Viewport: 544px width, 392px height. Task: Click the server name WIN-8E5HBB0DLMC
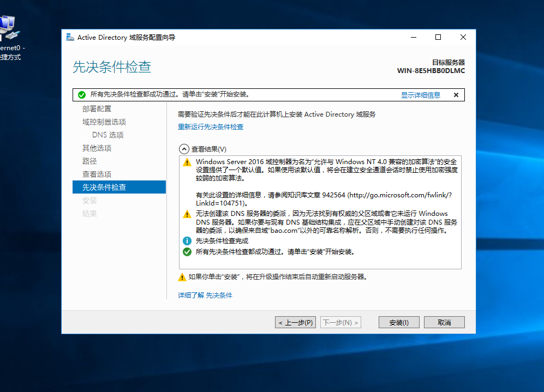(x=431, y=71)
